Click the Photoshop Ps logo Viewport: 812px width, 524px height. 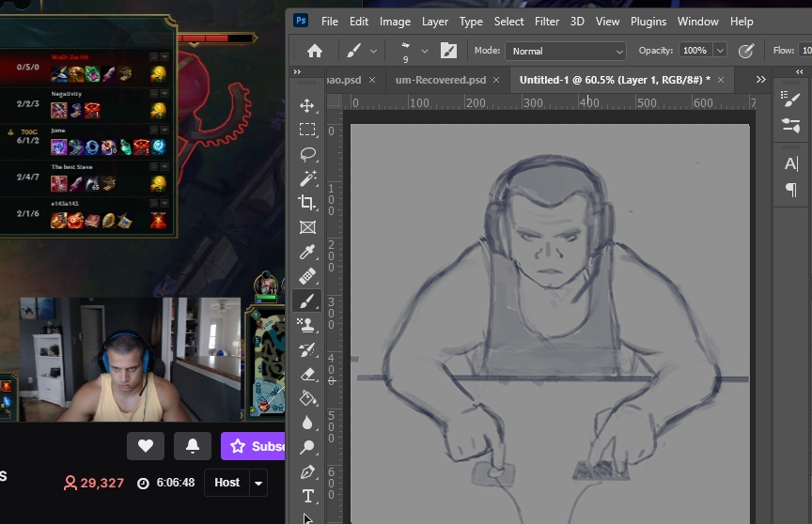(x=301, y=21)
